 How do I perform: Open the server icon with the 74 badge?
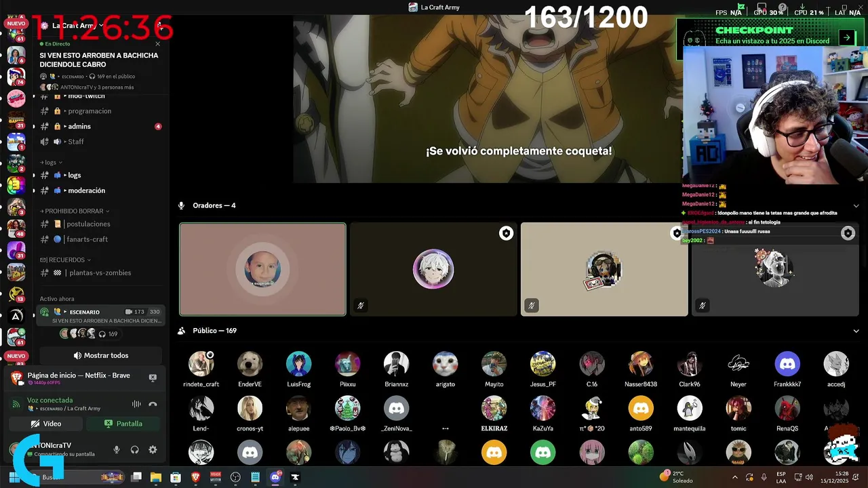point(16,77)
